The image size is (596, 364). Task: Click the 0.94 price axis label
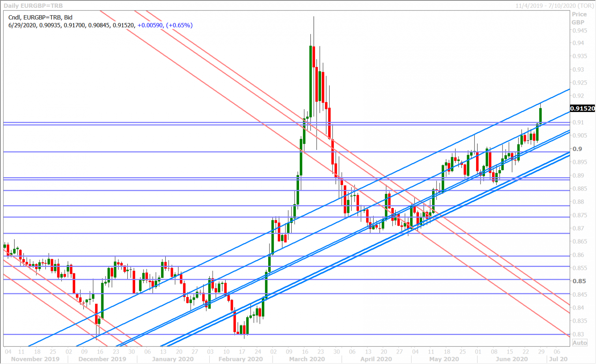[578, 43]
